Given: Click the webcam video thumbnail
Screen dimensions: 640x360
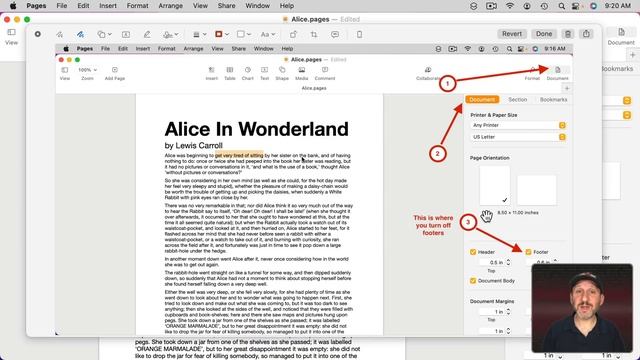Looking at the screenshot, I should pos(582,308).
